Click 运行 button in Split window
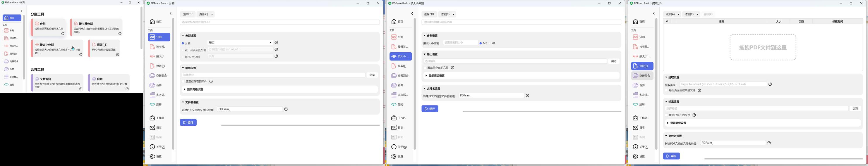The width and height of the screenshot is (868, 166). tap(188, 122)
